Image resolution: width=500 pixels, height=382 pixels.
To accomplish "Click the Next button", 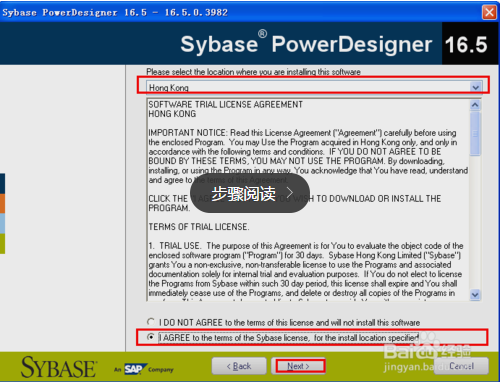I will pos(298,366).
